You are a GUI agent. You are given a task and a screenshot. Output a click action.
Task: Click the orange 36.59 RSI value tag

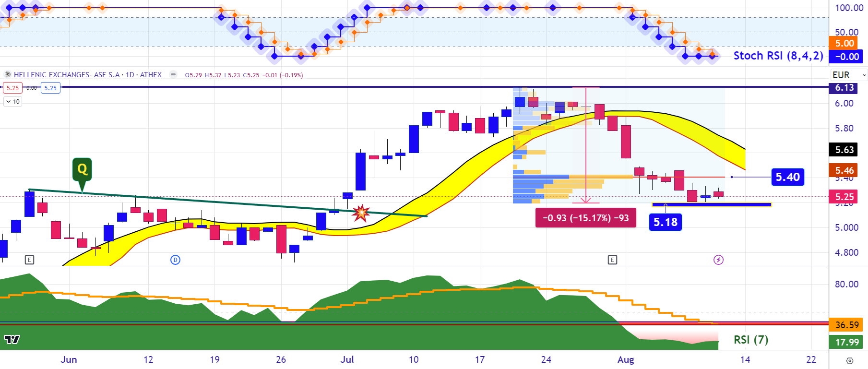[847, 325]
